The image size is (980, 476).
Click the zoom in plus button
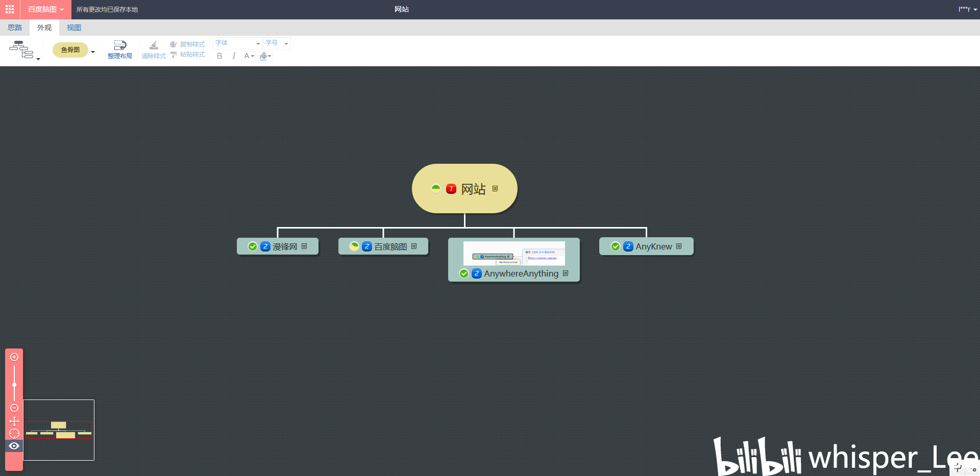(14, 357)
